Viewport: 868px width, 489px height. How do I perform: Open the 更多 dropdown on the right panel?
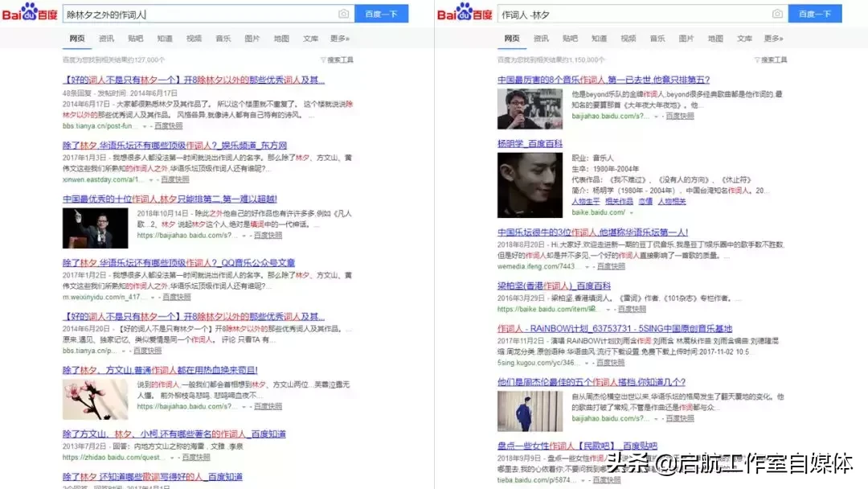pos(773,37)
